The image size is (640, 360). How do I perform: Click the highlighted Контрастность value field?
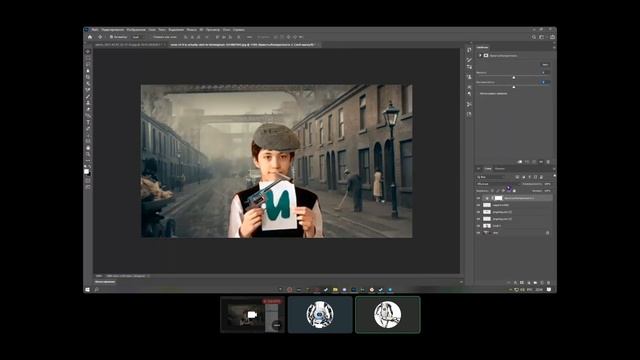pos(544,82)
